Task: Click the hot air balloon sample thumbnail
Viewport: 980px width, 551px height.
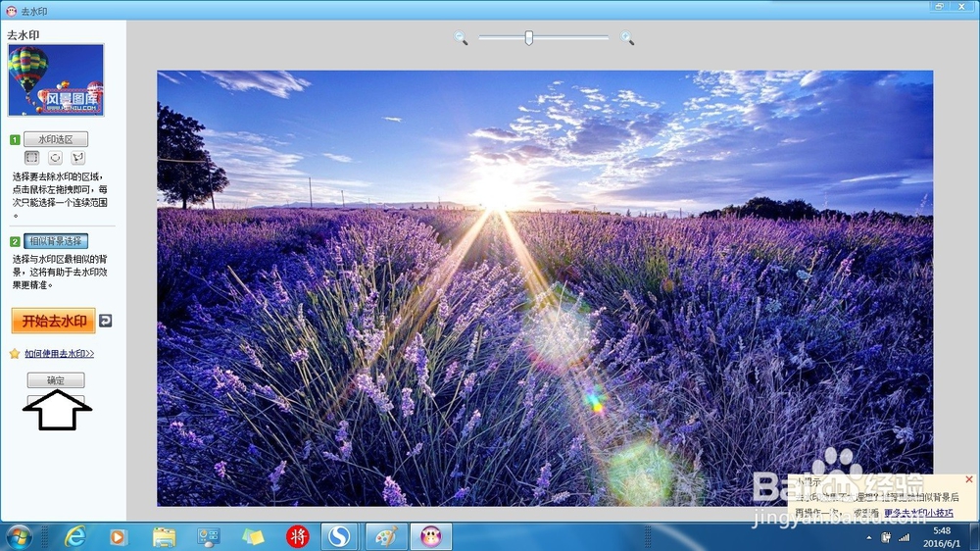Action: coord(56,80)
